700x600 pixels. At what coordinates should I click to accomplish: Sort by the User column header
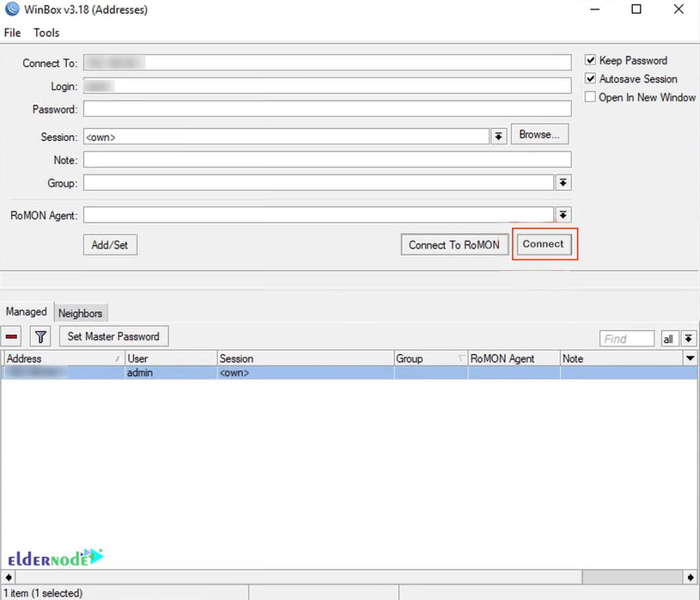tap(171, 358)
